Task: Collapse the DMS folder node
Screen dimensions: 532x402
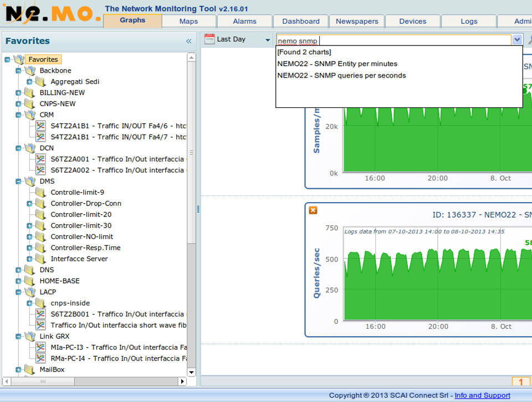Action: 18,181
